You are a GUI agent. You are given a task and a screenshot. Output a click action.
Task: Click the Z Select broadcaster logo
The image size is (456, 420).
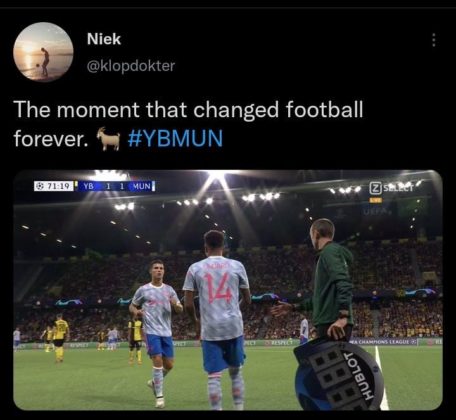click(x=392, y=188)
